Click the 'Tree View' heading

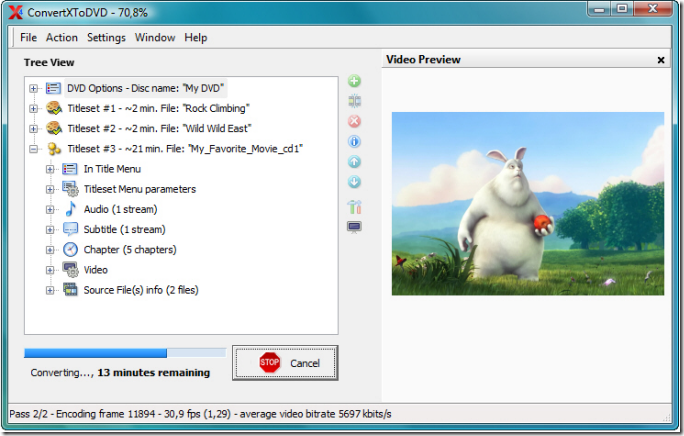pos(49,62)
